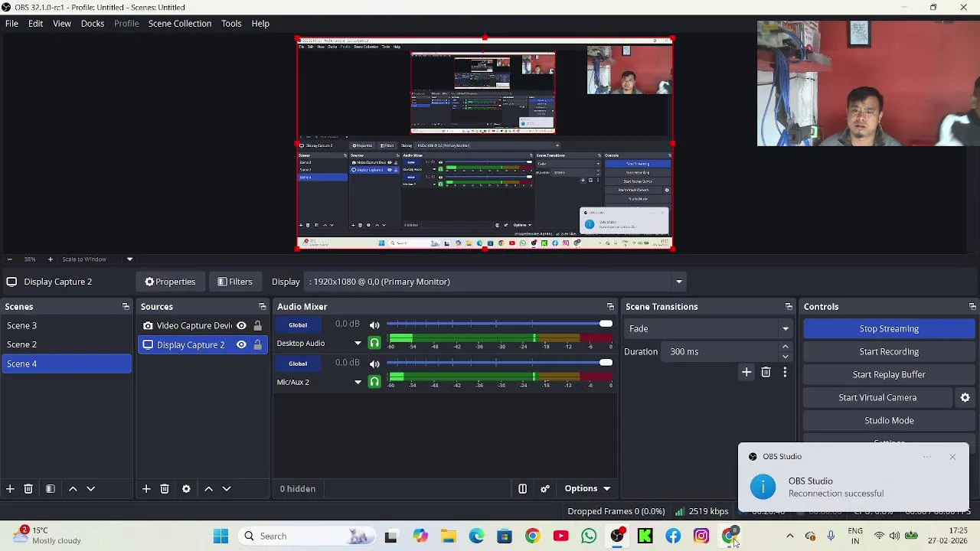Remove the selected scene using trash icon

point(28,488)
